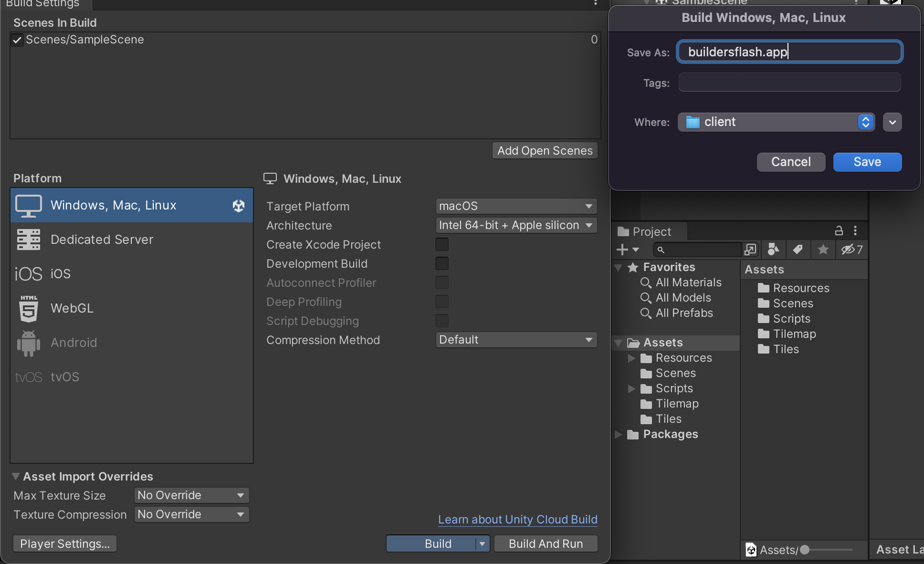
Task: Select Scenes folder in project tree
Action: pos(668,373)
